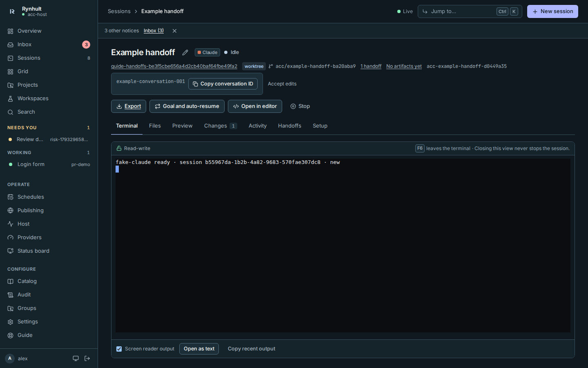
Task: Open Host page under Operate
Action: 49,224
